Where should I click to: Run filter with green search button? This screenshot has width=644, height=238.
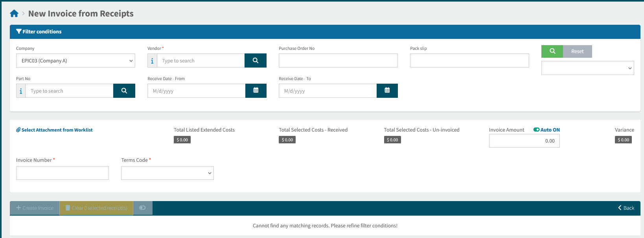552,51
